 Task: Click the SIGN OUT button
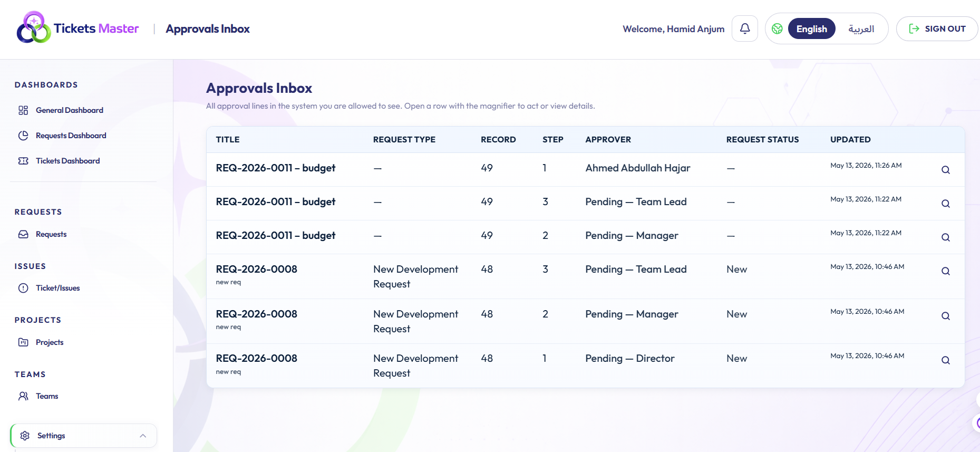(937, 29)
